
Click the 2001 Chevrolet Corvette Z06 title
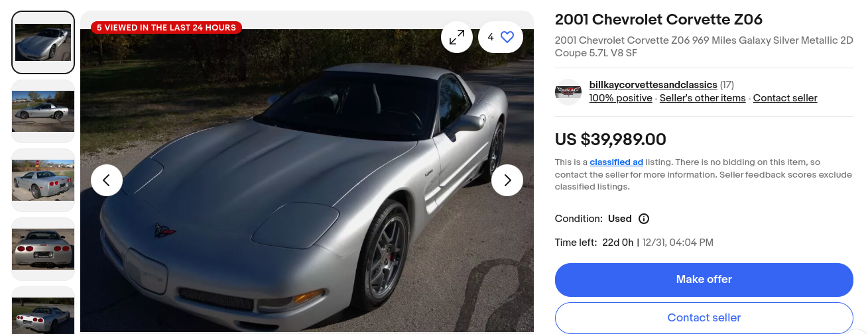pyautogui.click(x=658, y=19)
